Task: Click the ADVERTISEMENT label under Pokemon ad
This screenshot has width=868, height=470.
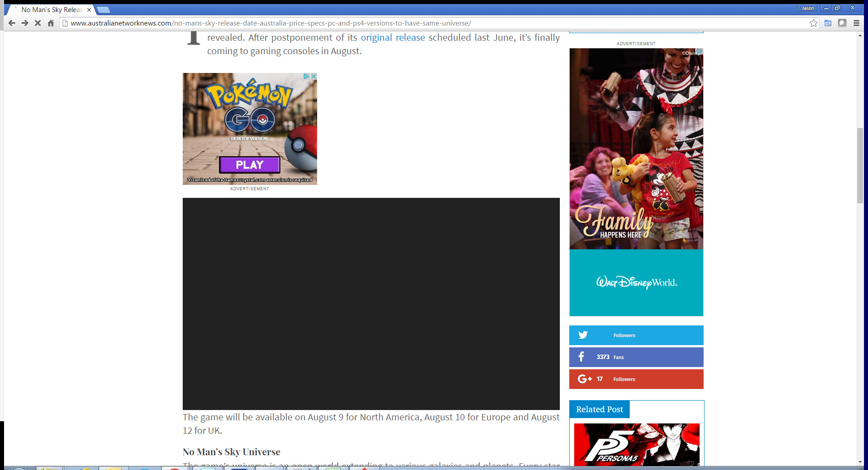Action: pyautogui.click(x=249, y=189)
